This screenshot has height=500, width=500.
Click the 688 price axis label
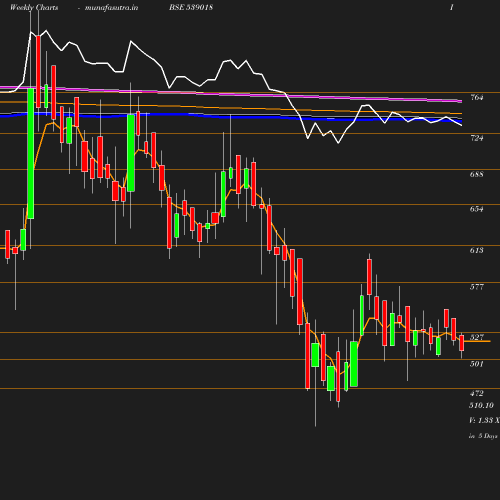point(477,174)
